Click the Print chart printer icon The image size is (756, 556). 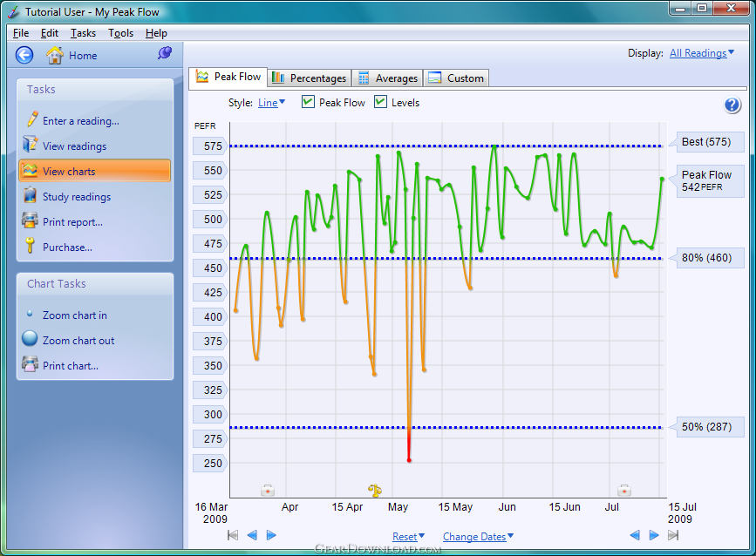[x=30, y=363]
